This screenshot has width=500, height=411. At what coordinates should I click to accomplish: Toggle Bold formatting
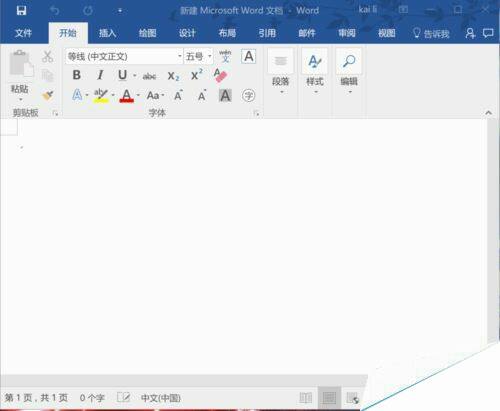[x=77, y=75]
